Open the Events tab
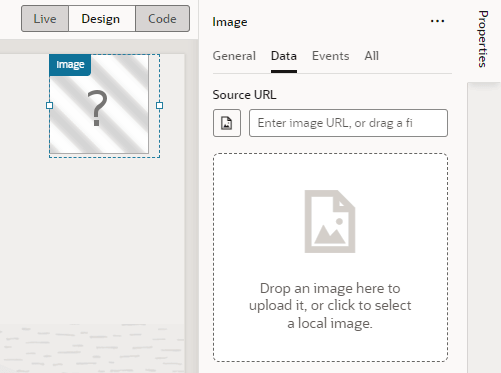Image resolution: width=501 pixels, height=373 pixels. click(x=330, y=56)
